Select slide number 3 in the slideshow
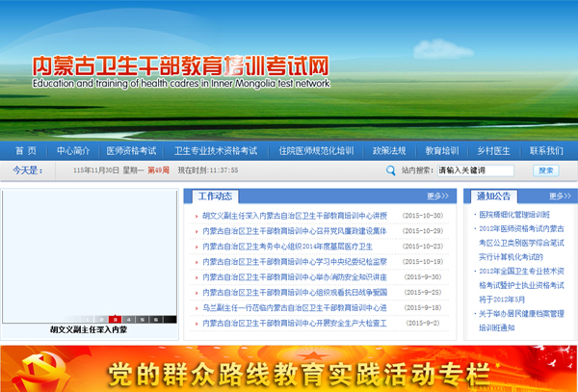578x392 pixels. 114,318
